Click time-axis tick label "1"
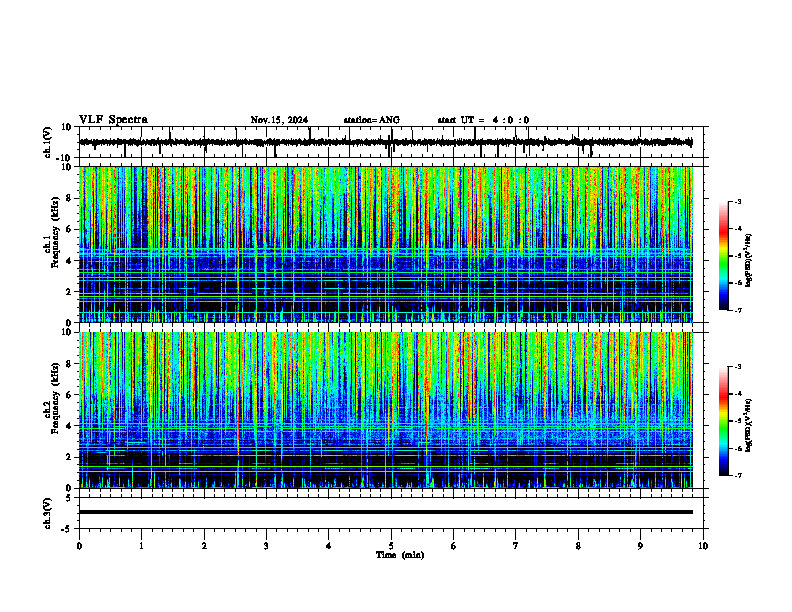The height and width of the screenshot is (612, 792). (x=141, y=546)
